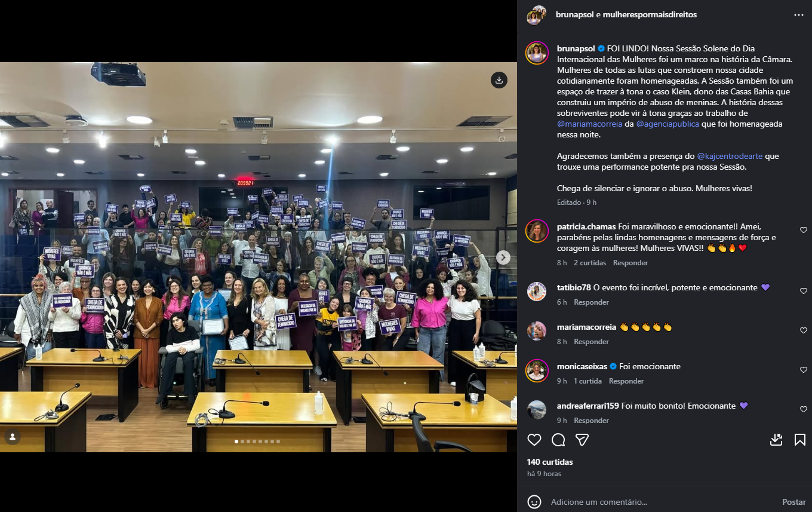Image resolution: width=812 pixels, height=512 pixels.
Task: Open the emoji picker in comment box
Action: tap(534, 502)
